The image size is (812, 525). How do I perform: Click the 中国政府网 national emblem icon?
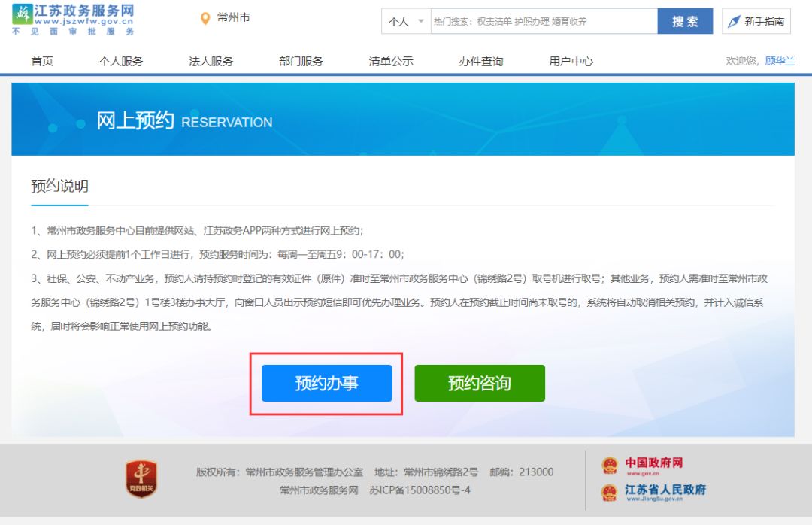pyautogui.click(x=609, y=466)
